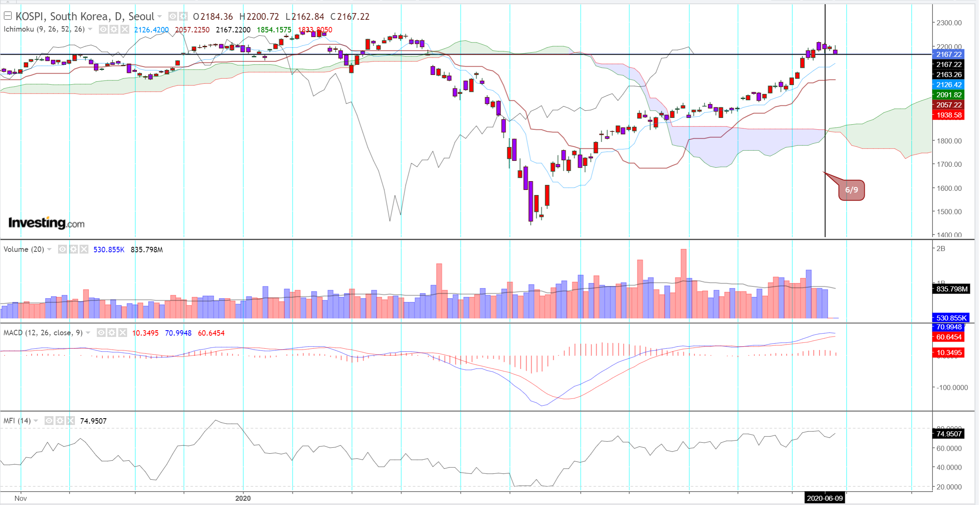This screenshot has width=980, height=505.
Task: Open the MACD (12, 26, close, 9) dropdown arrow
Action: point(88,333)
